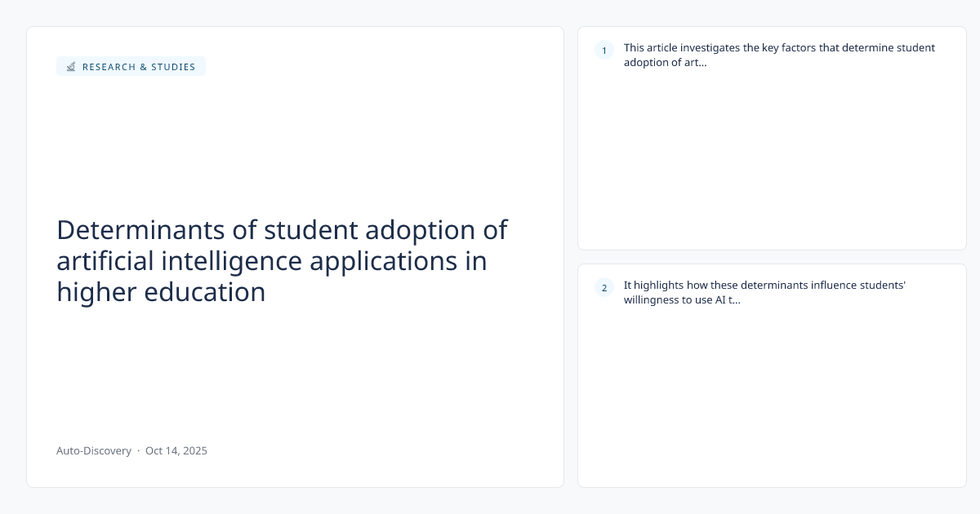Image resolution: width=980 pixels, height=514 pixels.
Task: Click the microscope icon in the category tag
Action: point(71,67)
